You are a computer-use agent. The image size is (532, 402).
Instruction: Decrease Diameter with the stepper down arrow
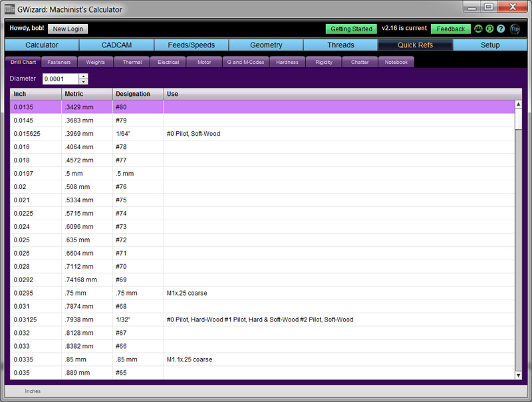click(84, 81)
